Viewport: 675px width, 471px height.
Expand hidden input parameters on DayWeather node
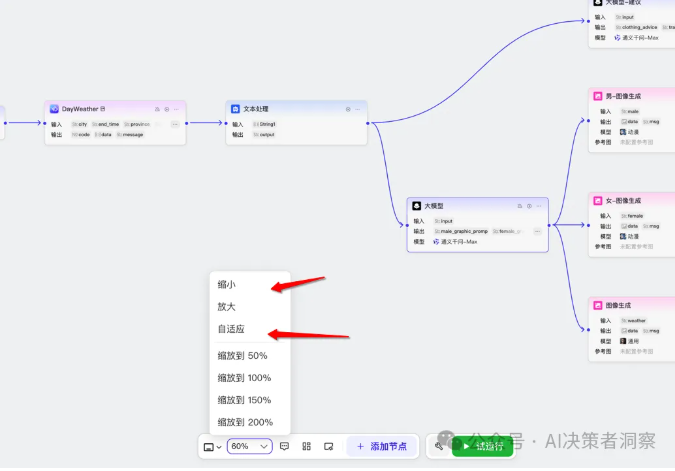click(x=175, y=124)
